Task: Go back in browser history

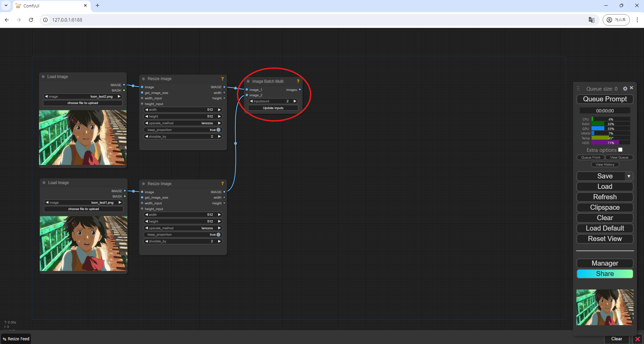Action: (7, 20)
